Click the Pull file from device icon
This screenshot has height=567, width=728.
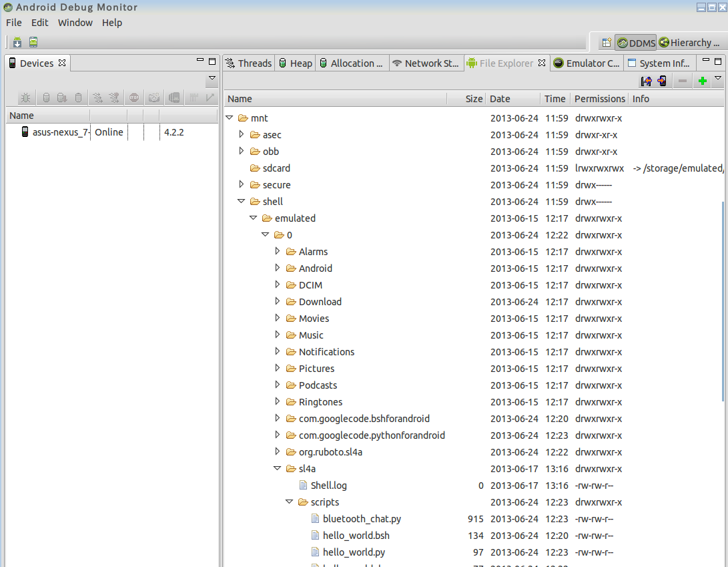tap(646, 81)
